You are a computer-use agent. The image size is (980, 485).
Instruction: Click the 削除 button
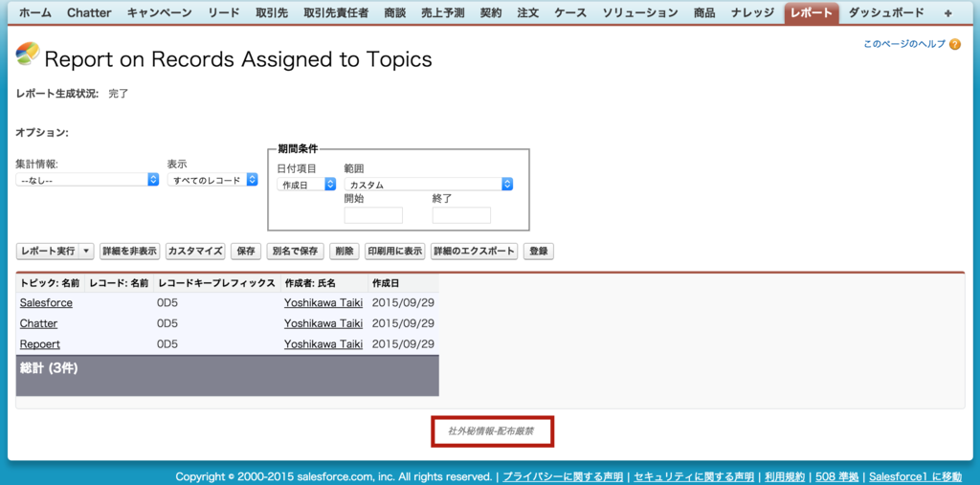(x=345, y=252)
